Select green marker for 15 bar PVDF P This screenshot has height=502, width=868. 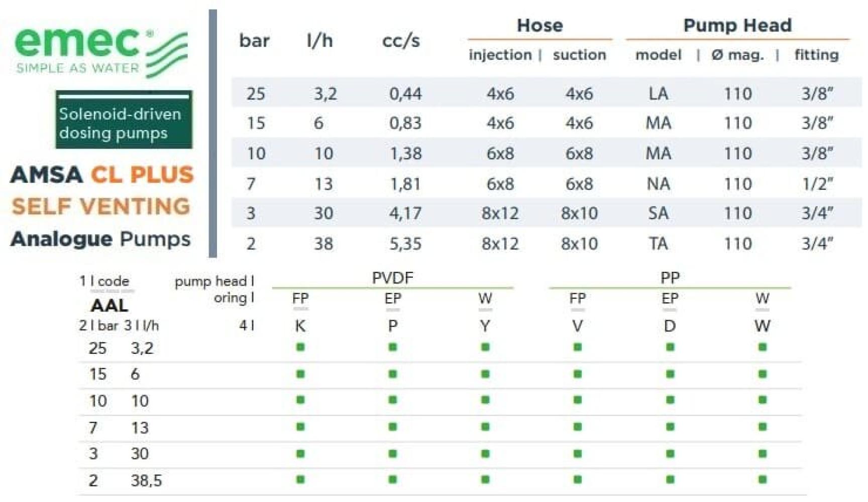(x=393, y=373)
